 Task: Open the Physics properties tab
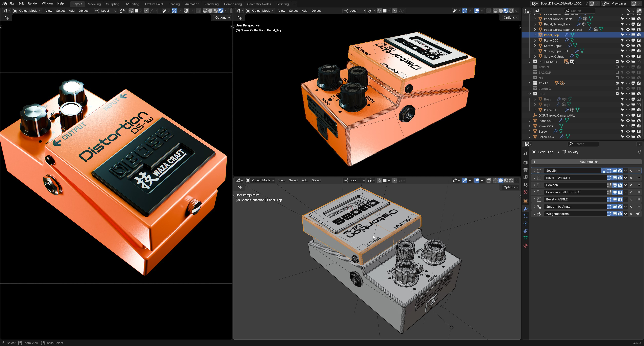point(525,223)
